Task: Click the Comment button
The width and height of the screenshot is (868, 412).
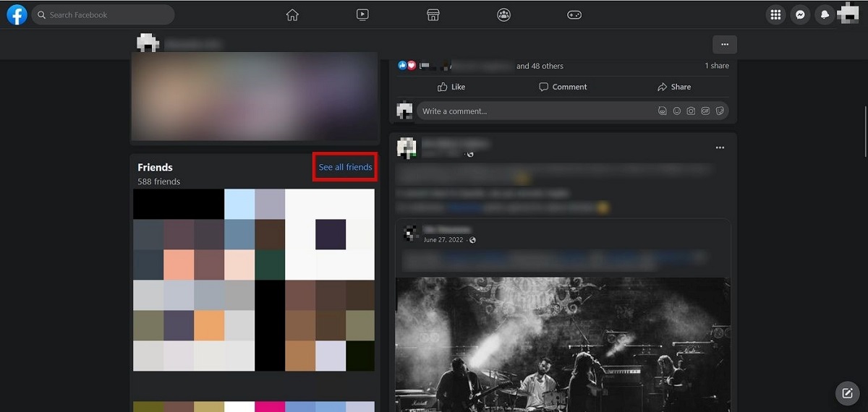Action: point(563,87)
